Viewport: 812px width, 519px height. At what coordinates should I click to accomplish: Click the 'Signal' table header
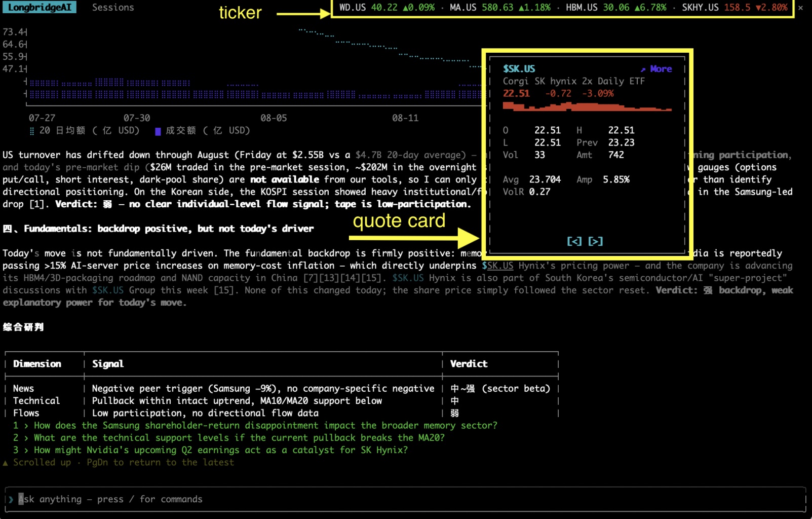click(108, 364)
